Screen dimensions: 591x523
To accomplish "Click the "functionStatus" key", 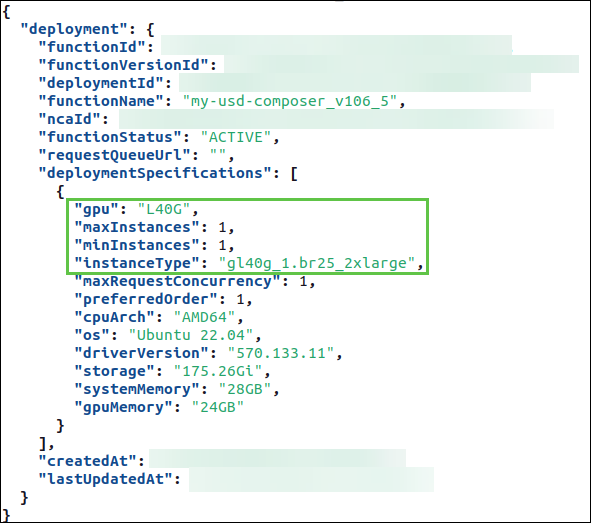I will [110, 137].
